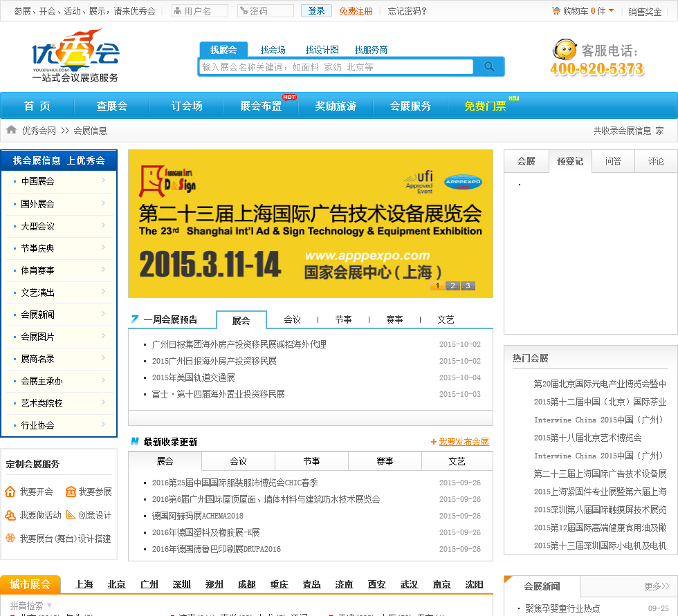
Task: Focus the 密码 password field
Action: [266, 11]
